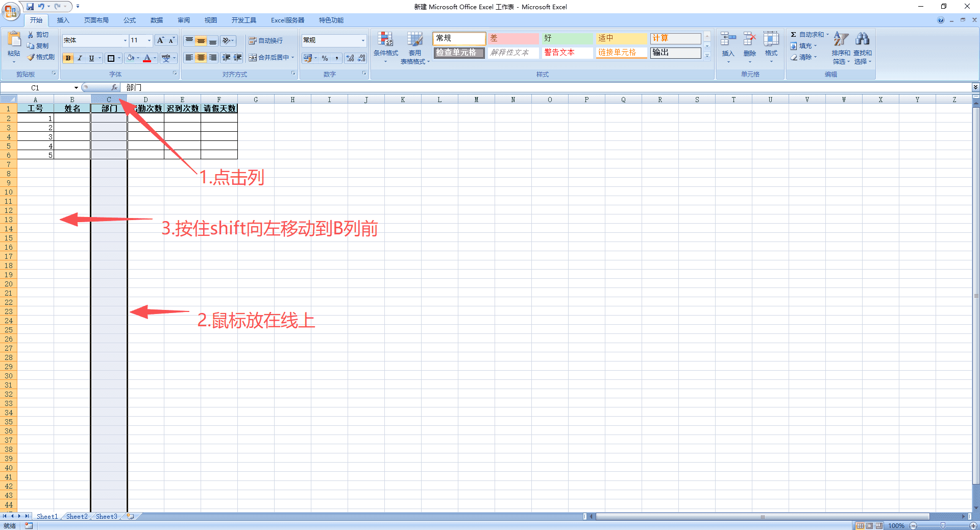Toggle align text right
This screenshot has width=980, height=530.
pos(213,58)
